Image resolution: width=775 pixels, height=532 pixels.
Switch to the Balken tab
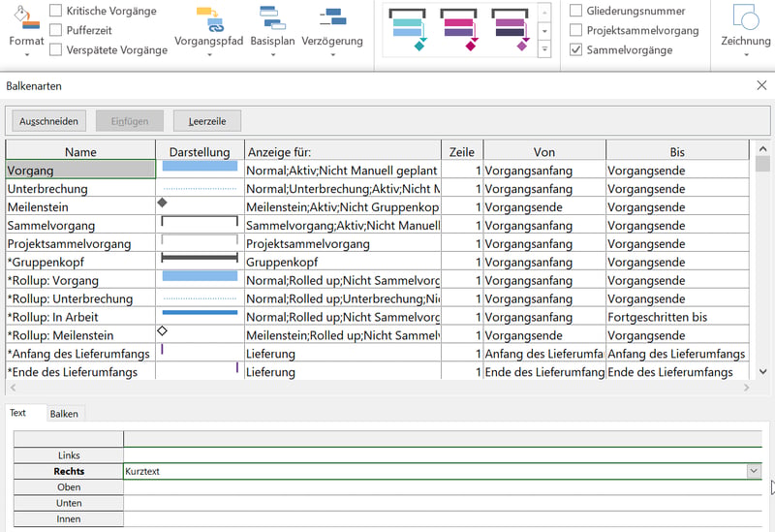point(64,414)
